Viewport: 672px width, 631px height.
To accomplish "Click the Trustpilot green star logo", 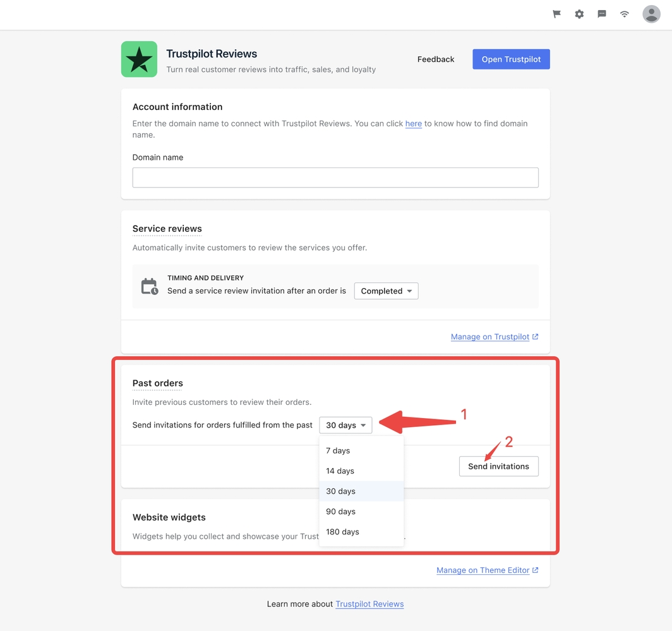I will point(140,59).
